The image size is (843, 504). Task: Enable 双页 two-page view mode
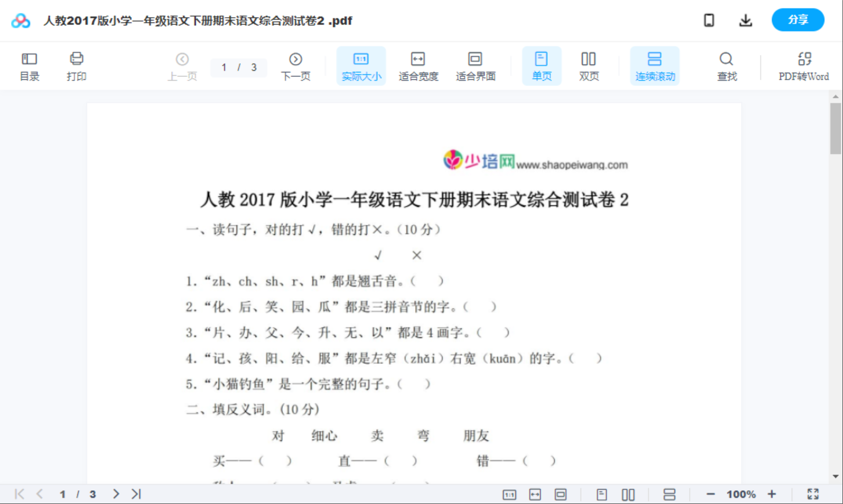pyautogui.click(x=588, y=65)
